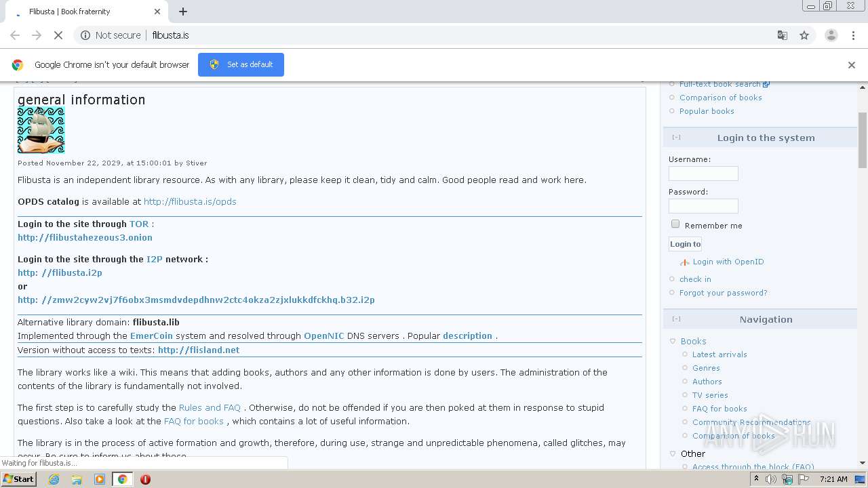Collapse the Login to the system block
Screen dimensions: 868x488
(676, 138)
